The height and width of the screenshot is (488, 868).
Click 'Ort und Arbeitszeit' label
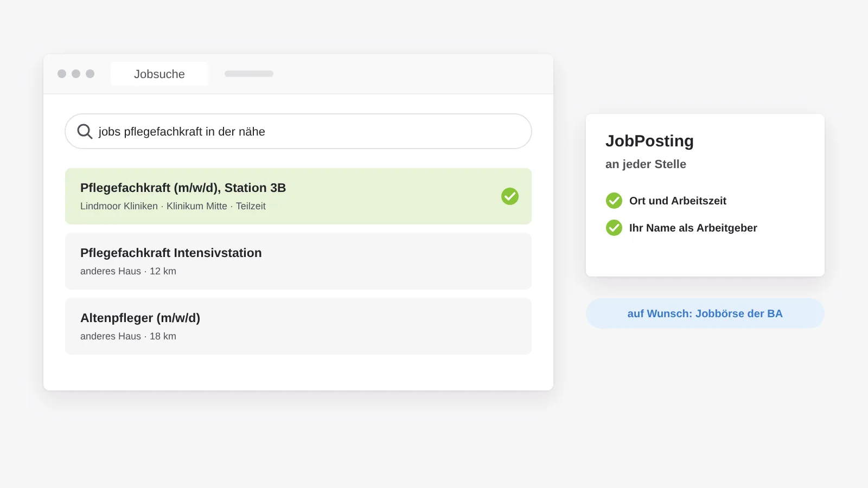click(x=678, y=201)
